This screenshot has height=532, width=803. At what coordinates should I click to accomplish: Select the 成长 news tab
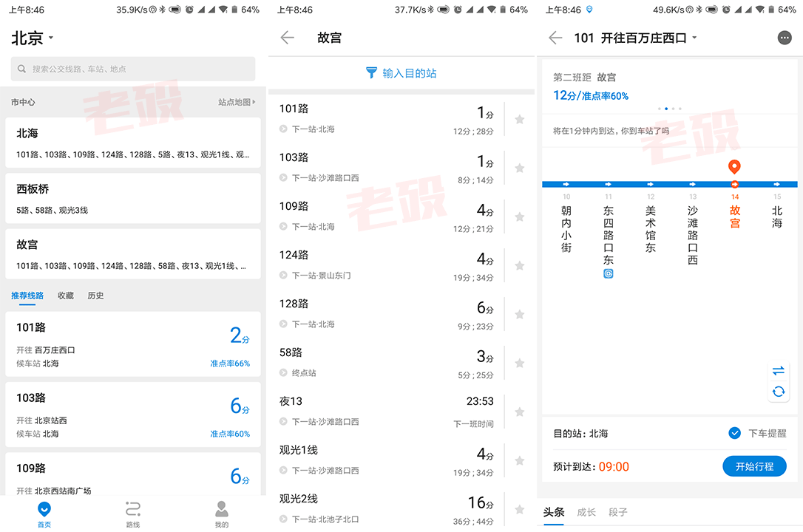pos(586,512)
